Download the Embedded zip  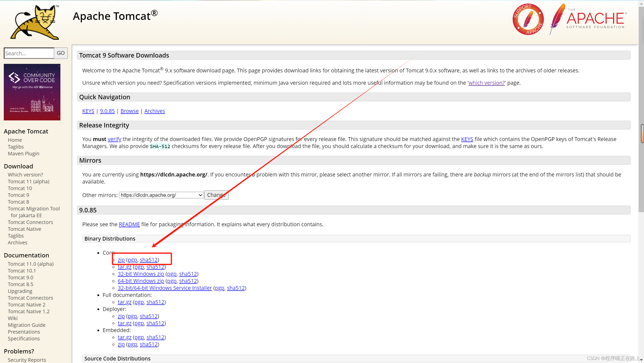121,344
